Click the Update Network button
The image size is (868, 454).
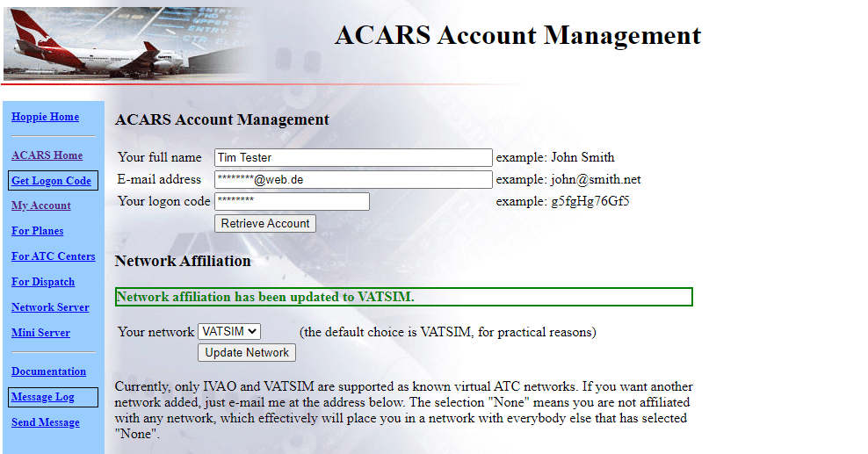coord(247,353)
